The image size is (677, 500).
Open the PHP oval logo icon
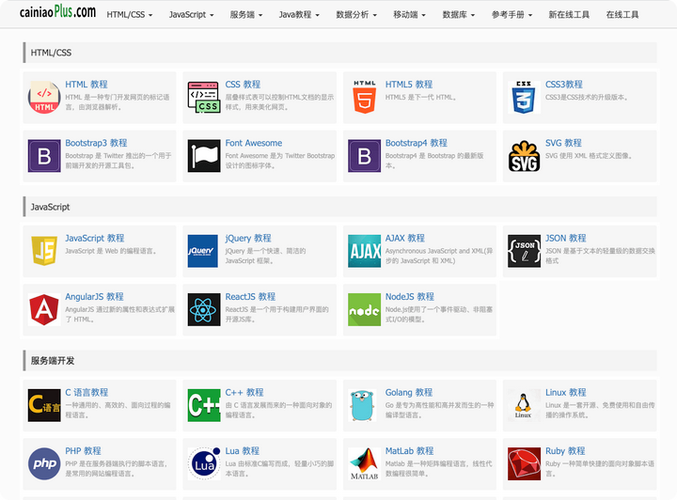tap(44, 464)
